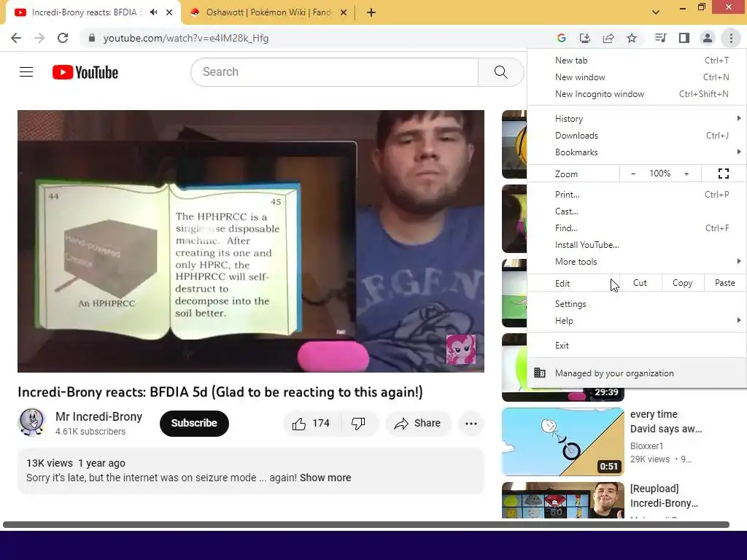Image resolution: width=747 pixels, height=560 pixels.
Task: Select New window menu item
Action: click(638, 77)
